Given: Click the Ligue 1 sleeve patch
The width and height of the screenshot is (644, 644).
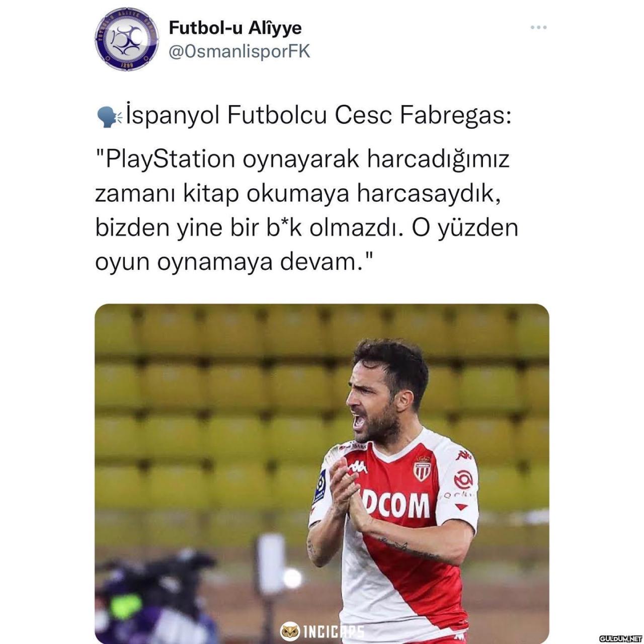Looking at the screenshot, I should 320,487.
